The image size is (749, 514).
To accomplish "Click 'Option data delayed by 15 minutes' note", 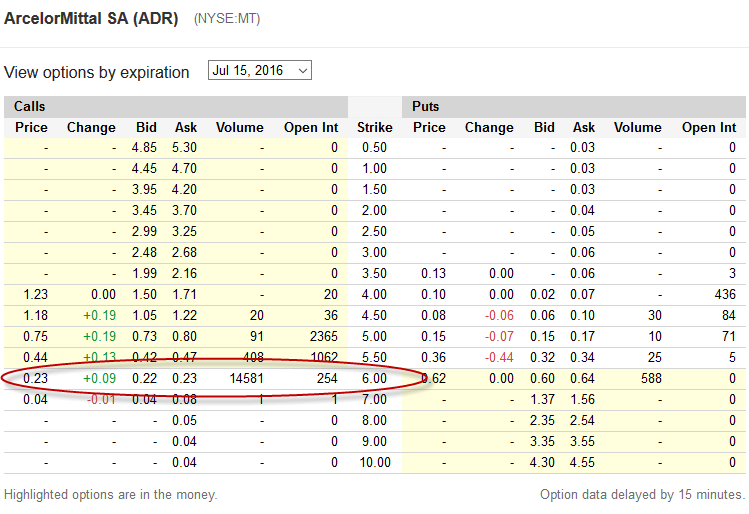I will [642, 494].
